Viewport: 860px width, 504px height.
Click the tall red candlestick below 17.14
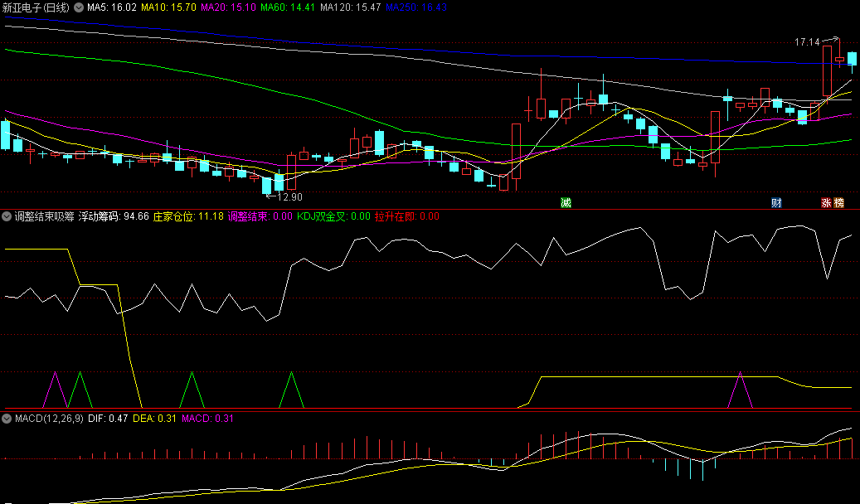(827, 71)
